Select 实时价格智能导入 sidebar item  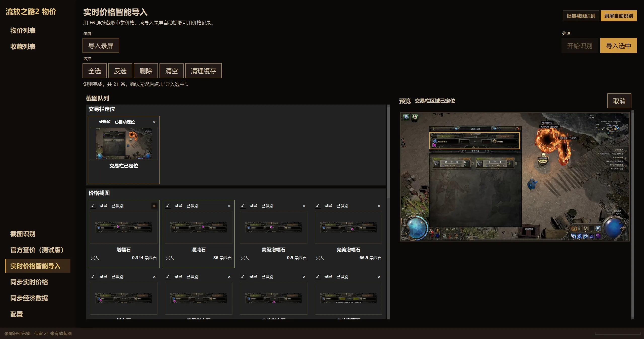pos(38,266)
